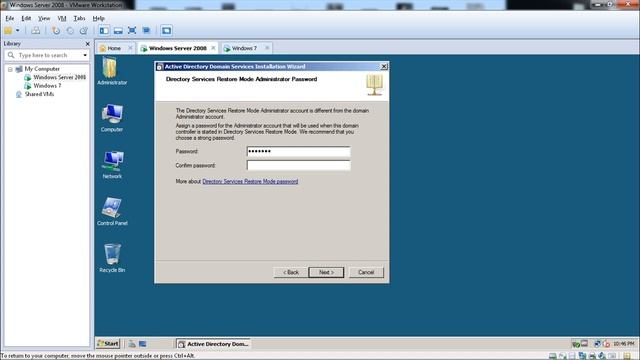Open the Tabs menu
640x360 pixels.
[79, 18]
